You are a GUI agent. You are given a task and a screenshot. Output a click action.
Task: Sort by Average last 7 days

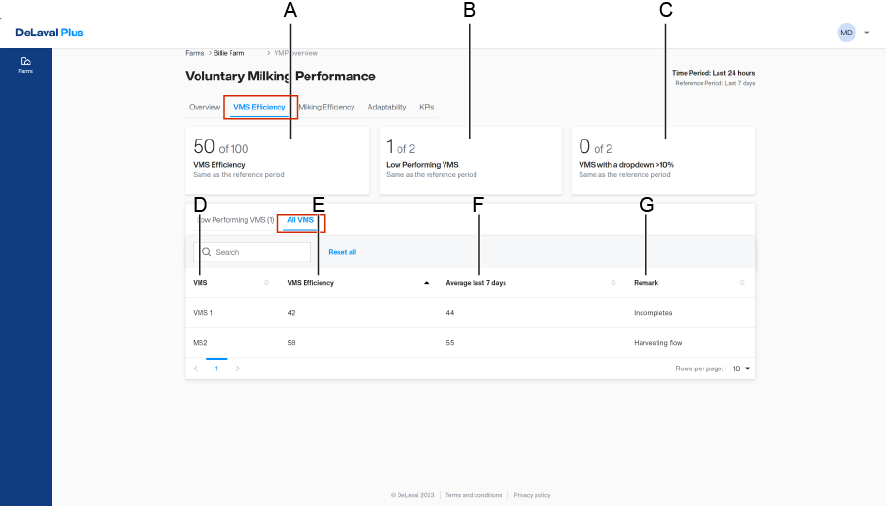tap(613, 283)
